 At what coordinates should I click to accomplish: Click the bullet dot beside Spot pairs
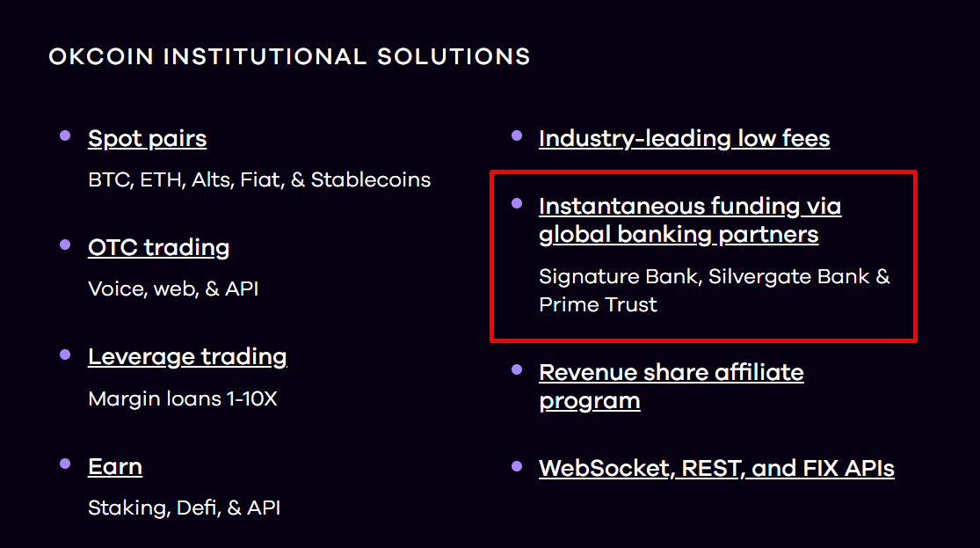(x=65, y=135)
